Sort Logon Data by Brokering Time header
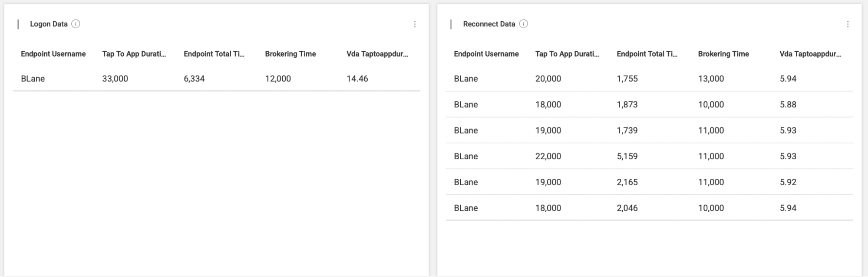Image resolution: width=868 pixels, height=277 pixels. pyautogui.click(x=290, y=54)
